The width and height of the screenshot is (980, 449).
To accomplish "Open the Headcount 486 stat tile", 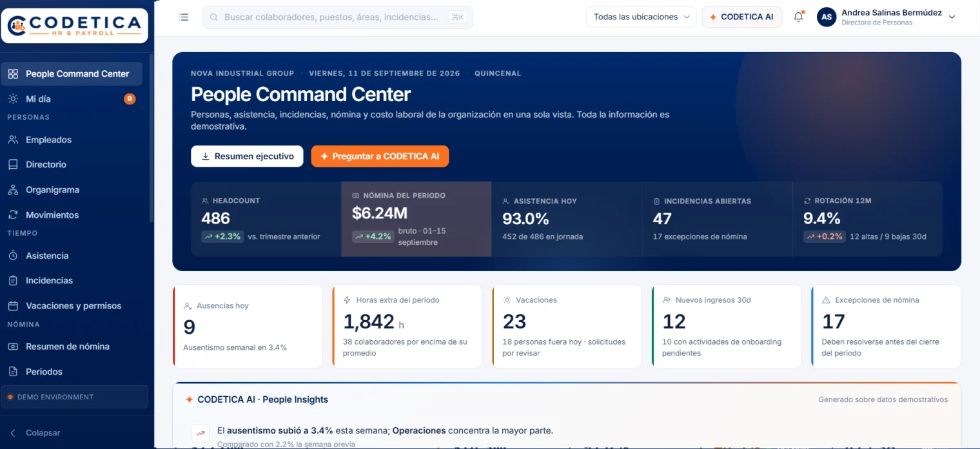I will click(266, 219).
